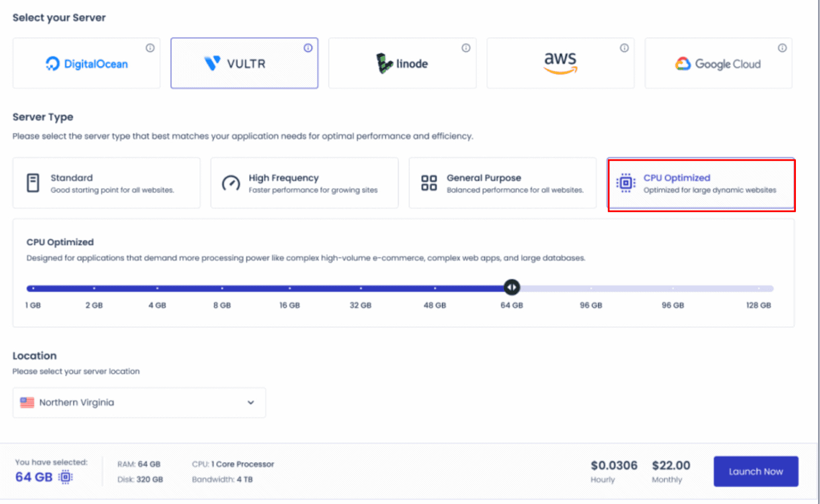The width and height of the screenshot is (820, 504).
Task: Click the Standard server document icon
Action: 33,183
